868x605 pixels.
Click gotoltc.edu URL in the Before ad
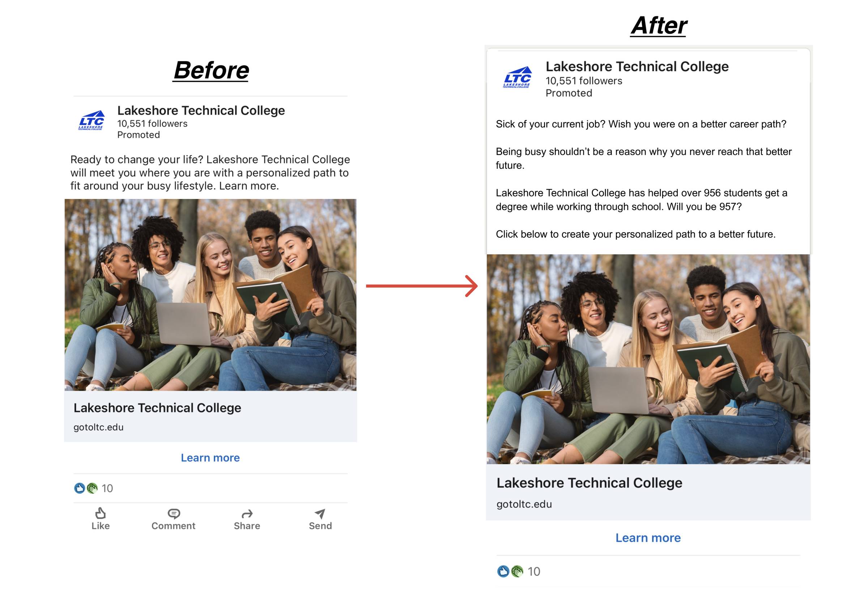tap(98, 427)
